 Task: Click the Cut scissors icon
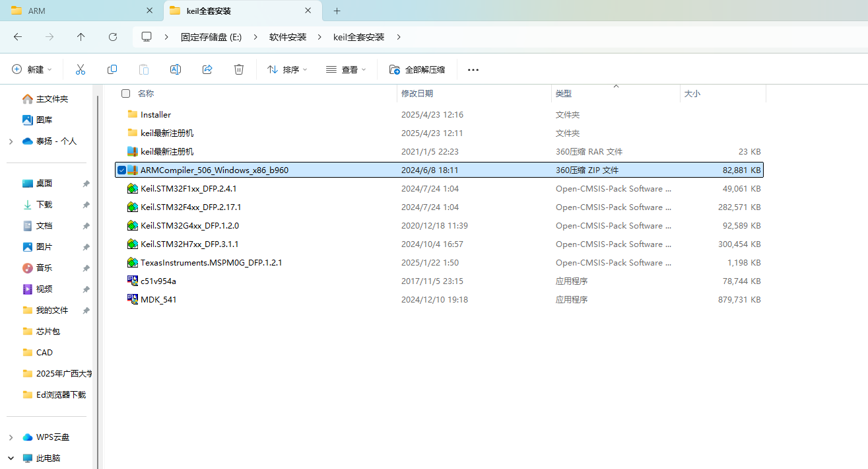[81, 69]
